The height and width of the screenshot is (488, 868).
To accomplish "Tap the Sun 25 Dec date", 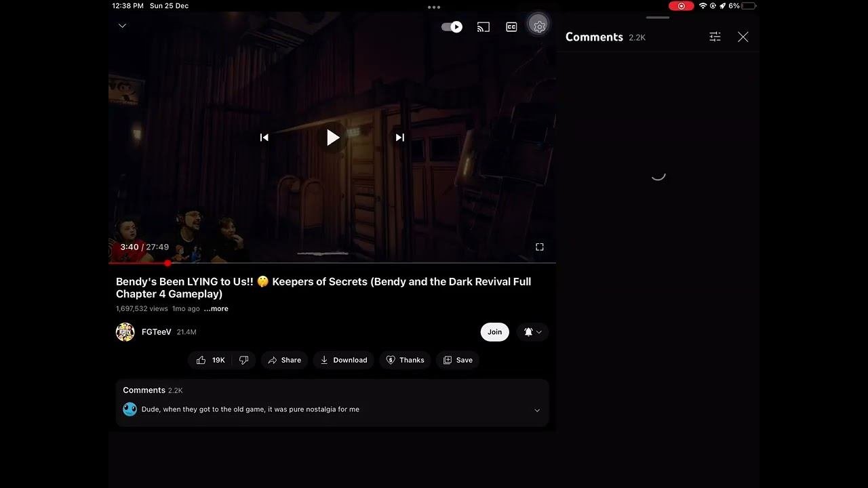I will point(169,6).
